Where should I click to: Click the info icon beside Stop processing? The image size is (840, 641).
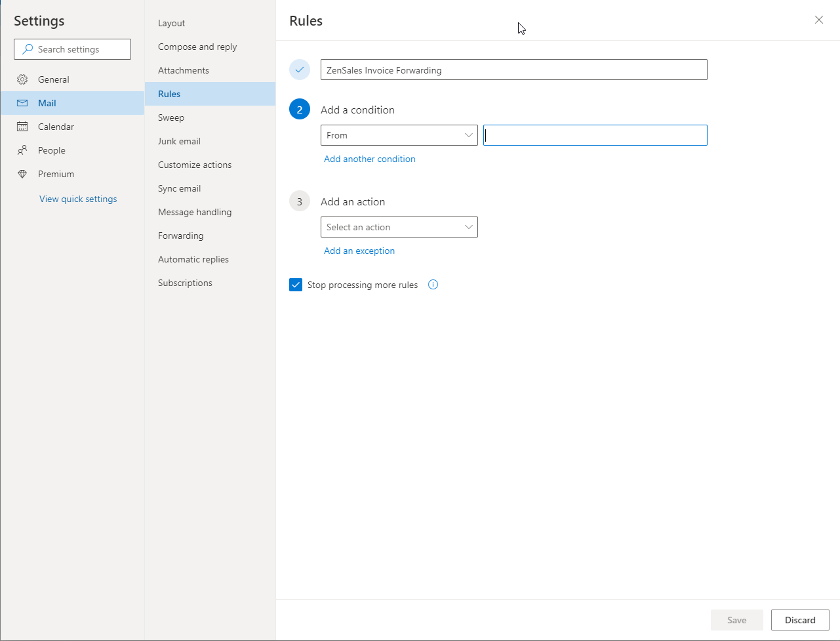click(x=433, y=285)
